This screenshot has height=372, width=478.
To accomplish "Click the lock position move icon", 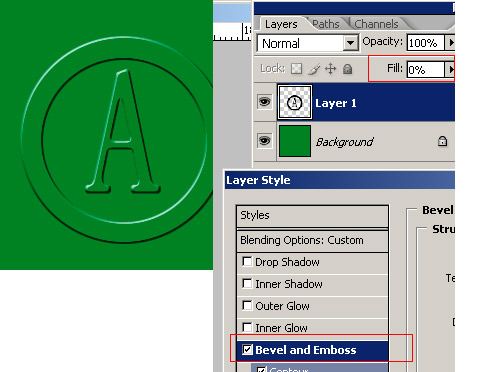I will click(x=330, y=69).
